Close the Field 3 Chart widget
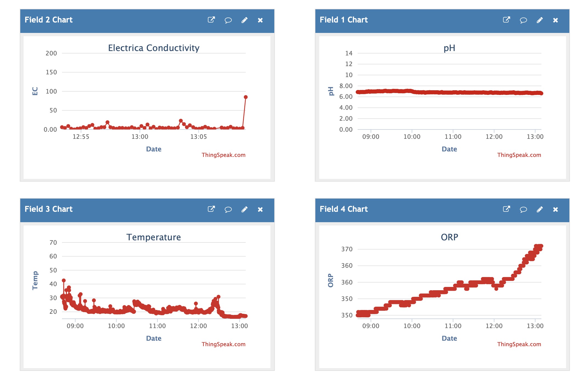 pos(260,210)
